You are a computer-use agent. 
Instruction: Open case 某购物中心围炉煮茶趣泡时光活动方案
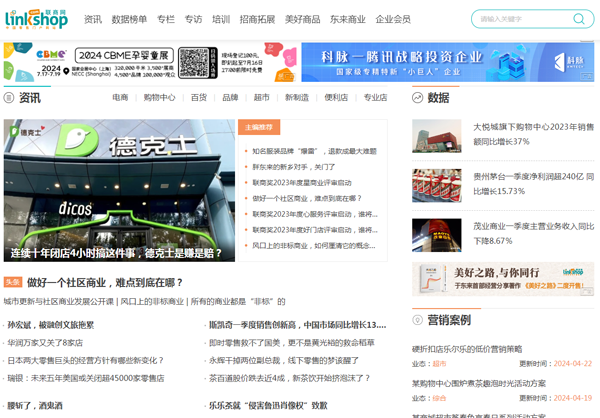click(x=479, y=384)
